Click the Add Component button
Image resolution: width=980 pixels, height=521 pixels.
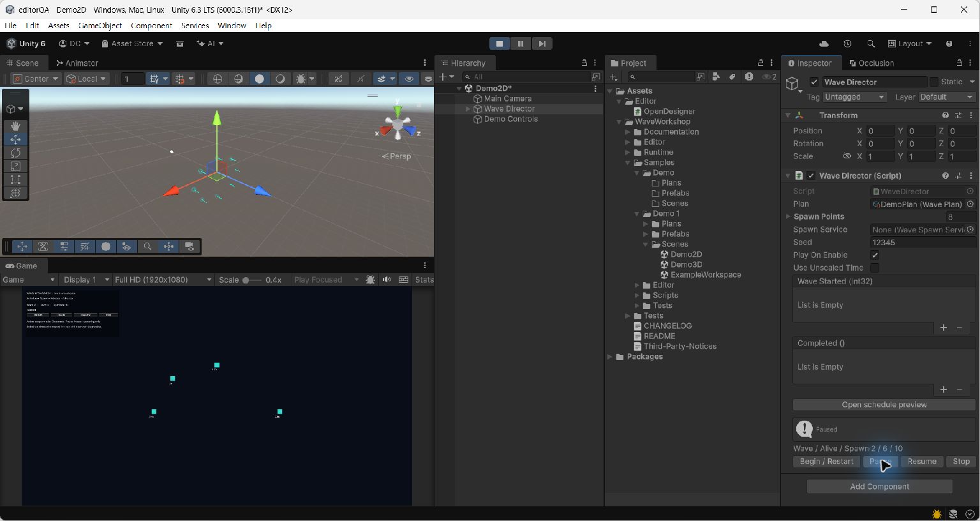pyautogui.click(x=879, y=487)
